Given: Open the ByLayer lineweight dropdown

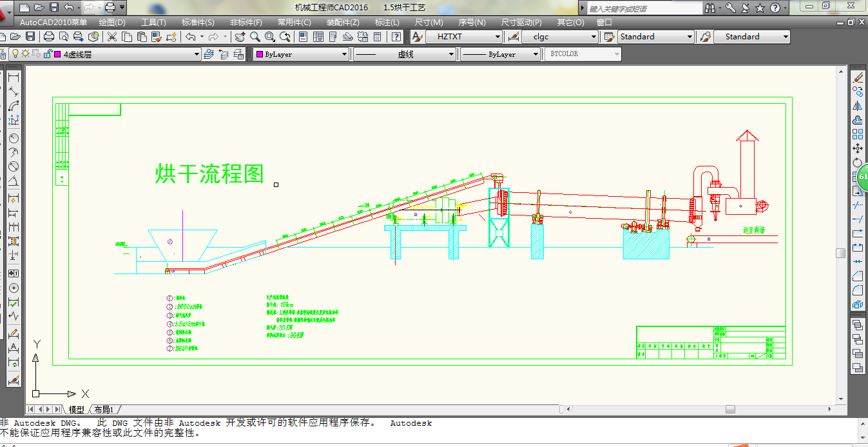Looking at the screenshot, I should [x=535, y=55].
